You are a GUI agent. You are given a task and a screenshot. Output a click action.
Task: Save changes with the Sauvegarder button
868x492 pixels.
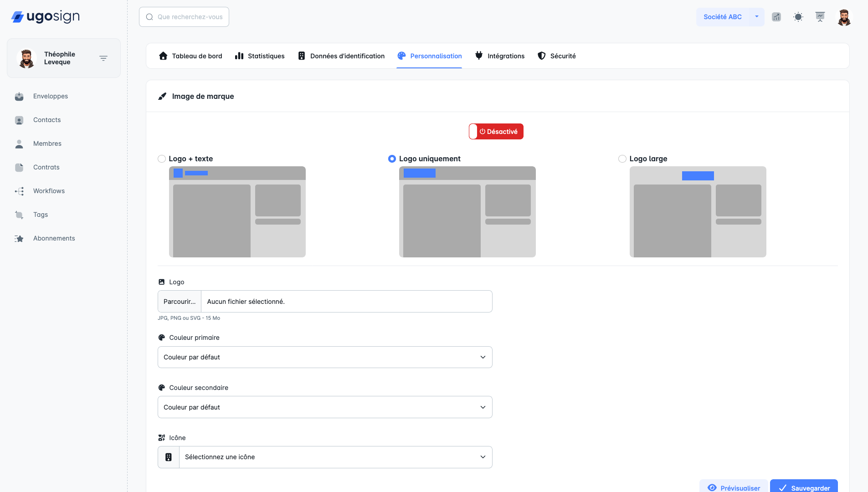[x=803, y=487]
